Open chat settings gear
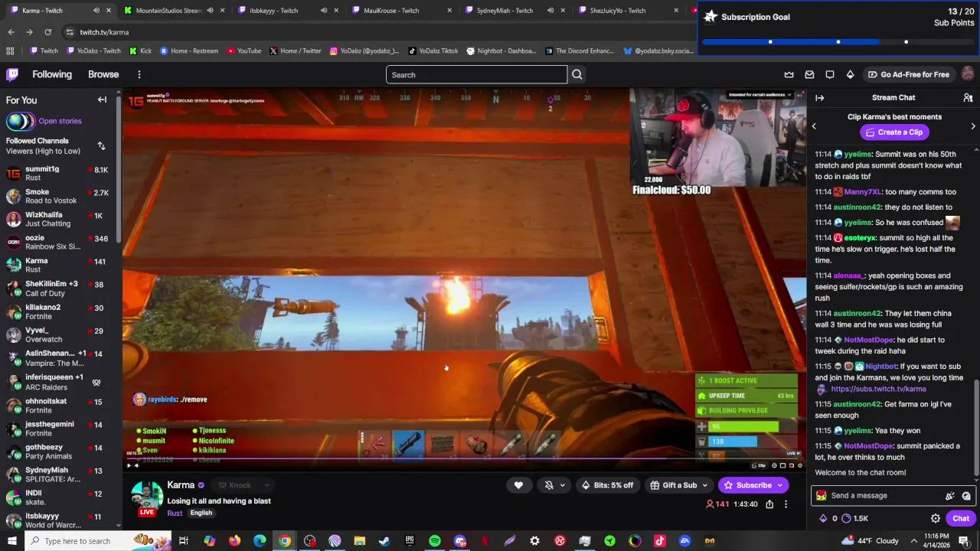The height and width of the screenshot is (551, 980). (936, 518)
